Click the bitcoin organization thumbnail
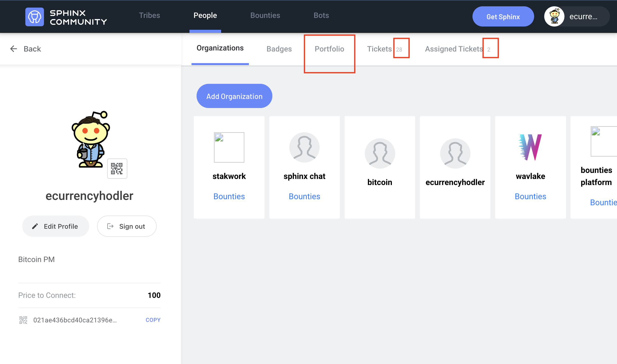The height and width of the screenshot is (364, 617). point(379,153)
